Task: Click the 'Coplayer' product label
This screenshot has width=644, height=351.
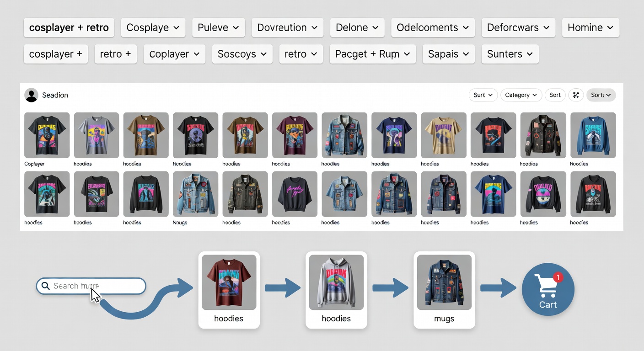Action: tap(35, 164)
